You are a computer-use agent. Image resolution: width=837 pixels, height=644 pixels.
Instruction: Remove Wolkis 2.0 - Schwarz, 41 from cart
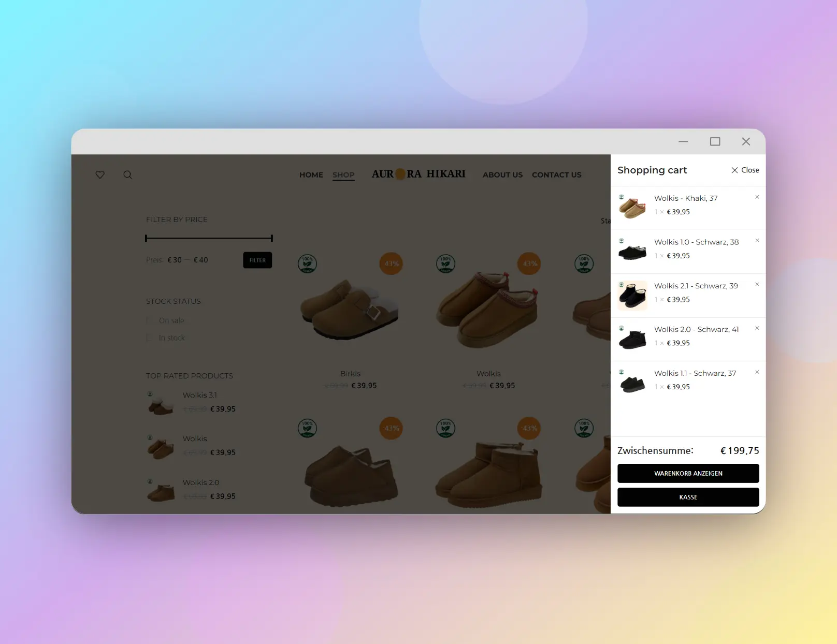click(x=757, y=328)
